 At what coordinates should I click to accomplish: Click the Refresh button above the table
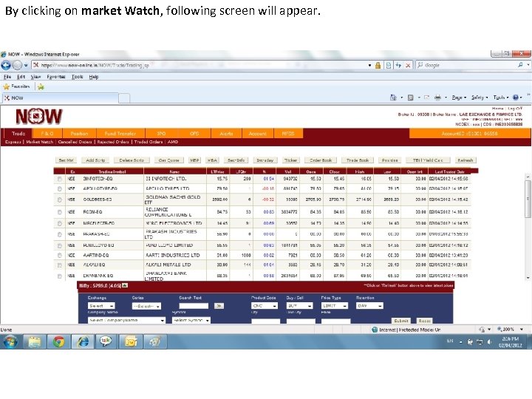point(465,160)
